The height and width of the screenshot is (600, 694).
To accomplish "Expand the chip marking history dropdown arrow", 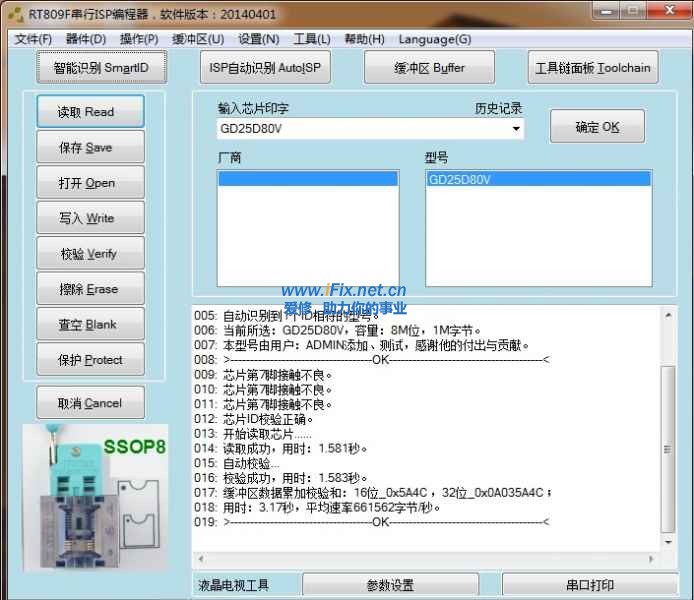I will tap(516, 129).
